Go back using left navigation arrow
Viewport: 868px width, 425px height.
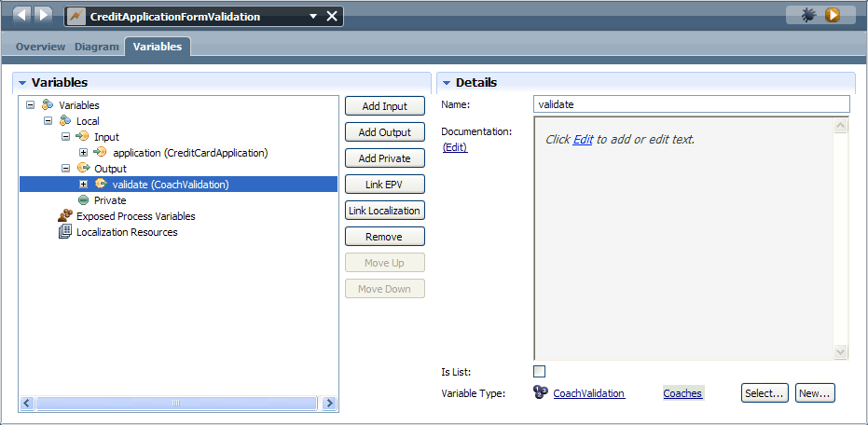(21, 15)
